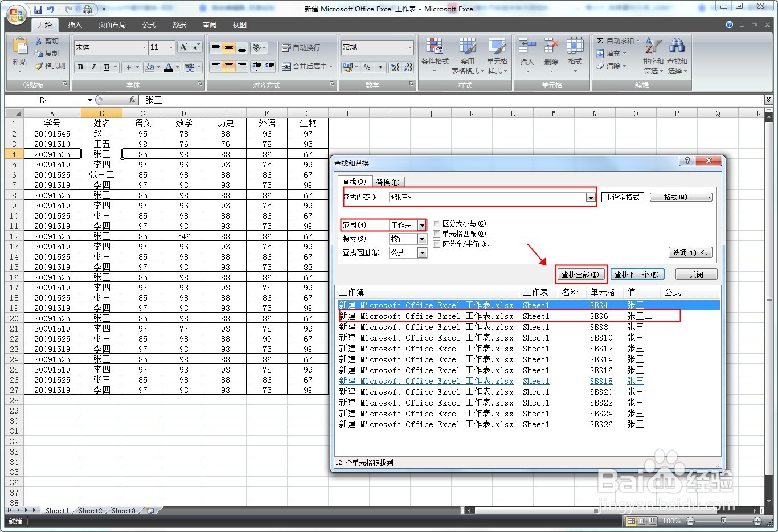Enable Match case (区分大小写) checkbox
The image size is (778, 532).
point(437,223)
